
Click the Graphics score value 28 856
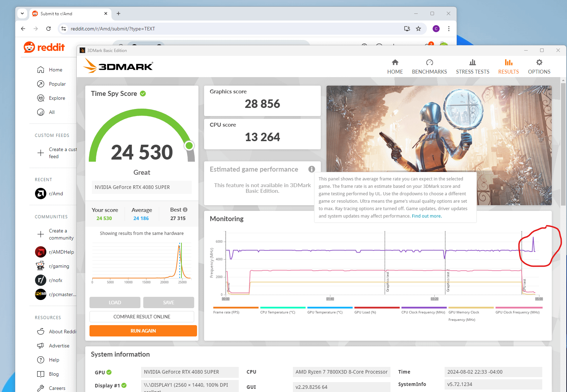pos(262,104)
